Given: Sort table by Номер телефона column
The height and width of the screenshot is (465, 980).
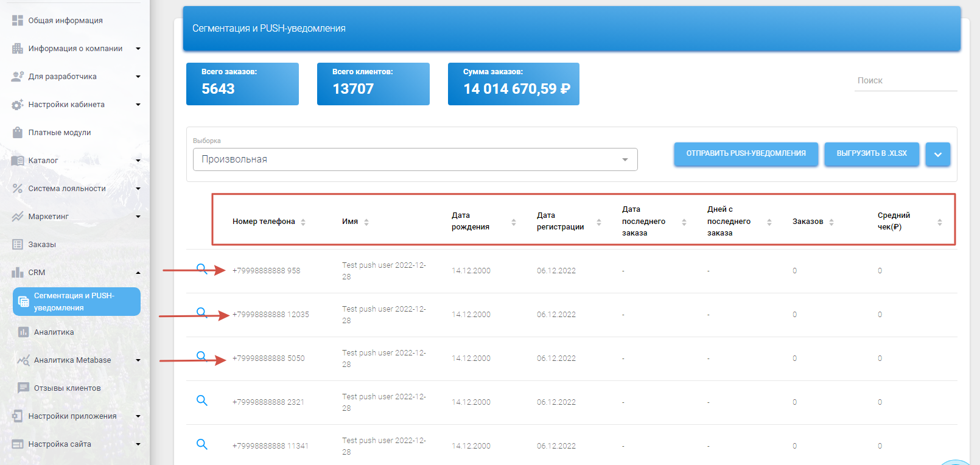Looking at the screenshot, I should (303, 222).
